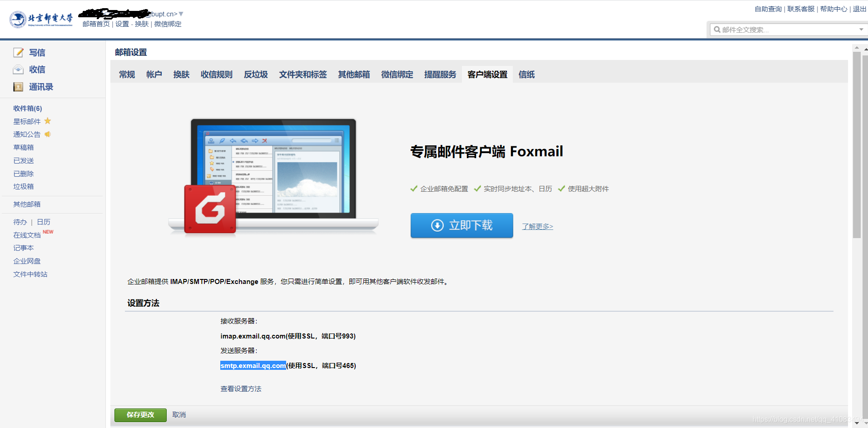Open the 垃圾箱 junk folder
Screen dimensions: 868x428
tap(24, 186)
